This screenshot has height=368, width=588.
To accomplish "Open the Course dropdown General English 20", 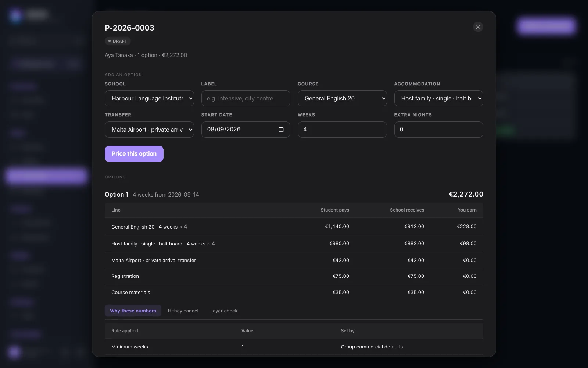I will pos(342,98).
